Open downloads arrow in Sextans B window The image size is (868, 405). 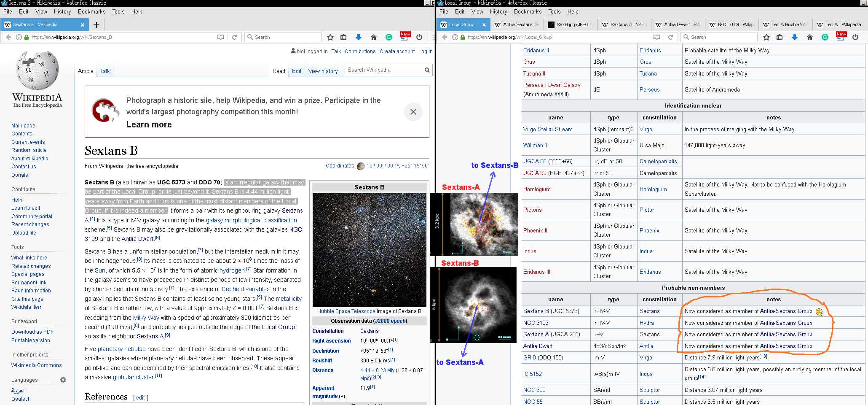359,37
